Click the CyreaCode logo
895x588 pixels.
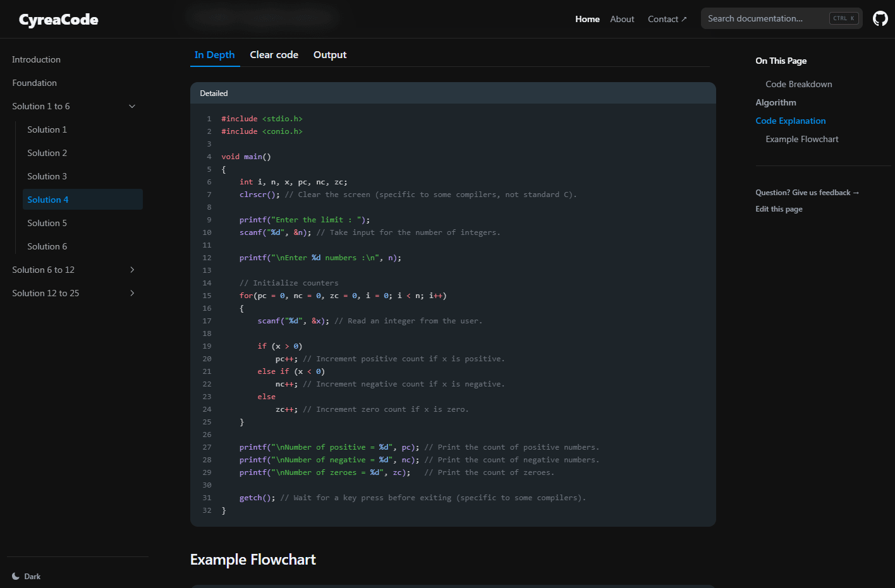tap(58, 20)
